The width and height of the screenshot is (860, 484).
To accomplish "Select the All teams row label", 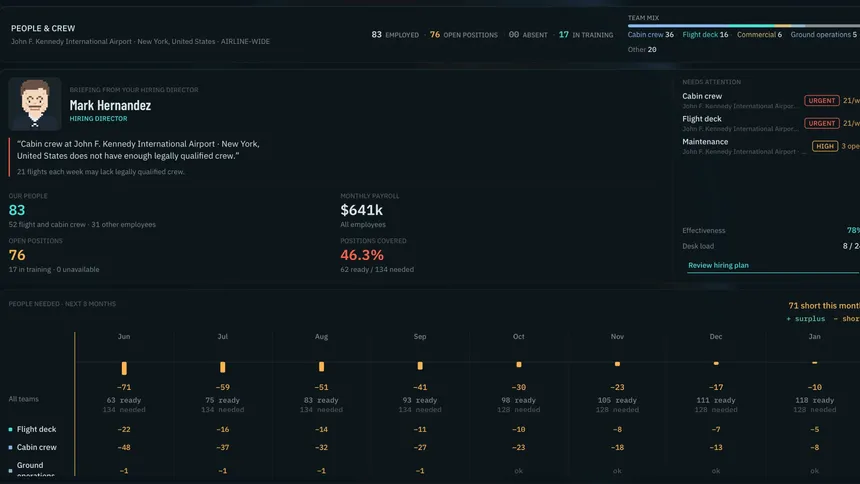I will pos(24,399).
